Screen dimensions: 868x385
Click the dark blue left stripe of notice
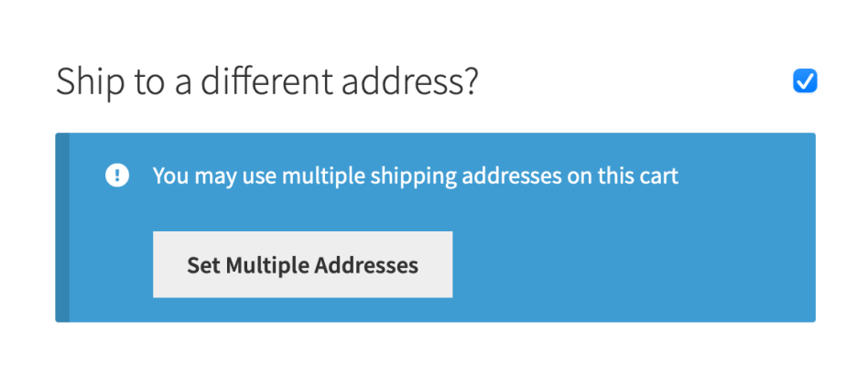[62, 228]
